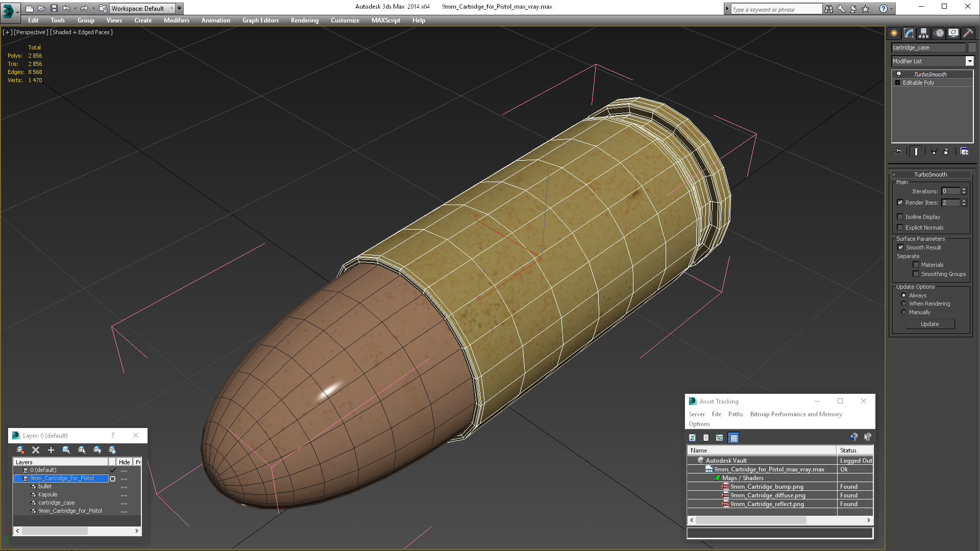This screenshot has height=551, width=980.
Task: Collapse 9mm_Cartridge_for_Pistol layer
Action: [x=17, y=479]
